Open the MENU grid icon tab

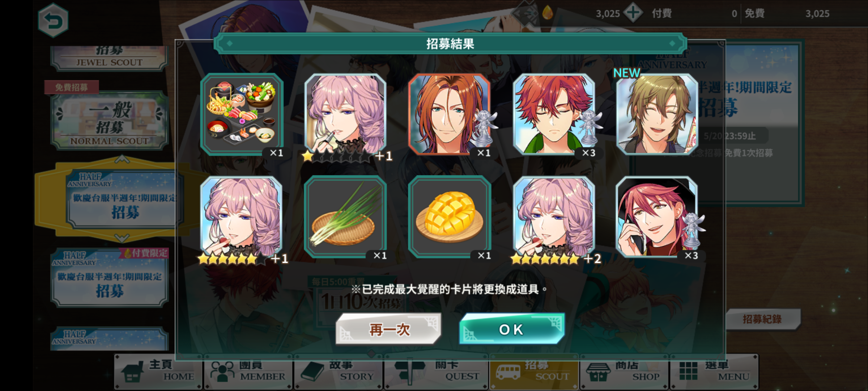coord(714,372)
